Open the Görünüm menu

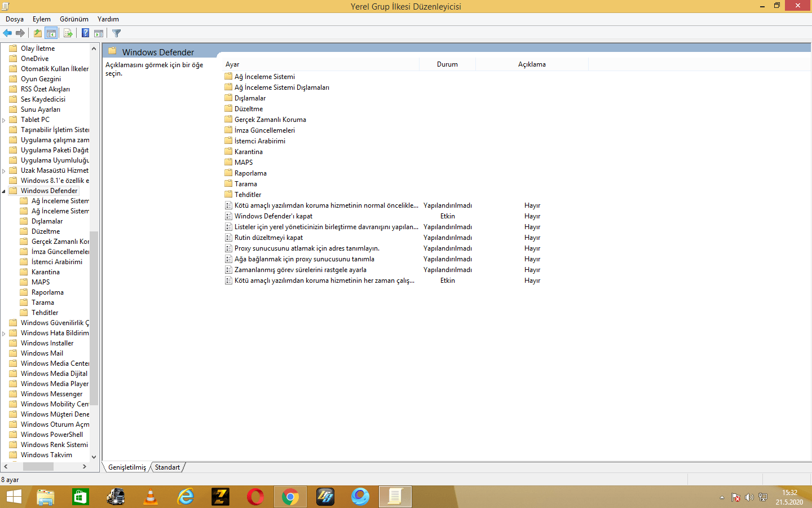click(x=74, y=19)
